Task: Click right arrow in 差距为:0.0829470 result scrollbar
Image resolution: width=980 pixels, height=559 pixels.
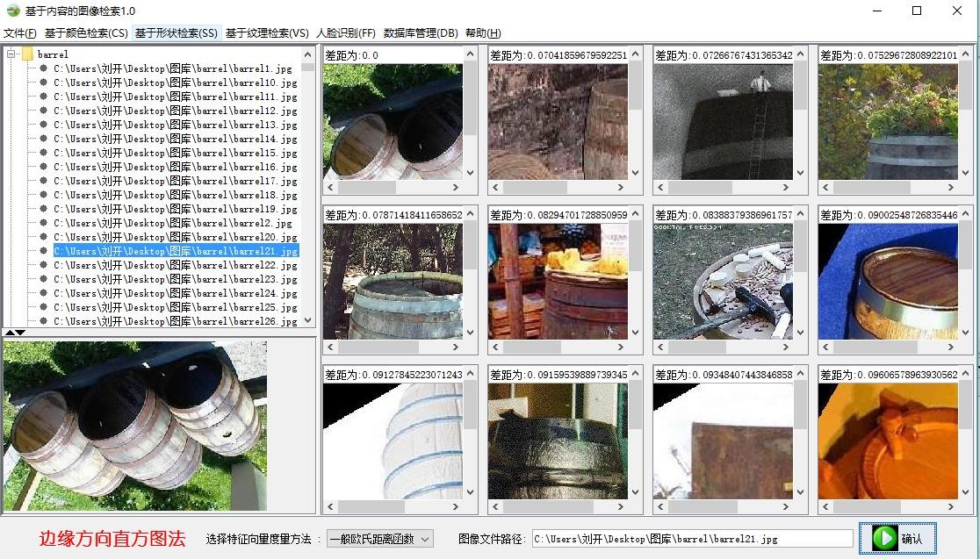Action: click(x=621, y=347)
